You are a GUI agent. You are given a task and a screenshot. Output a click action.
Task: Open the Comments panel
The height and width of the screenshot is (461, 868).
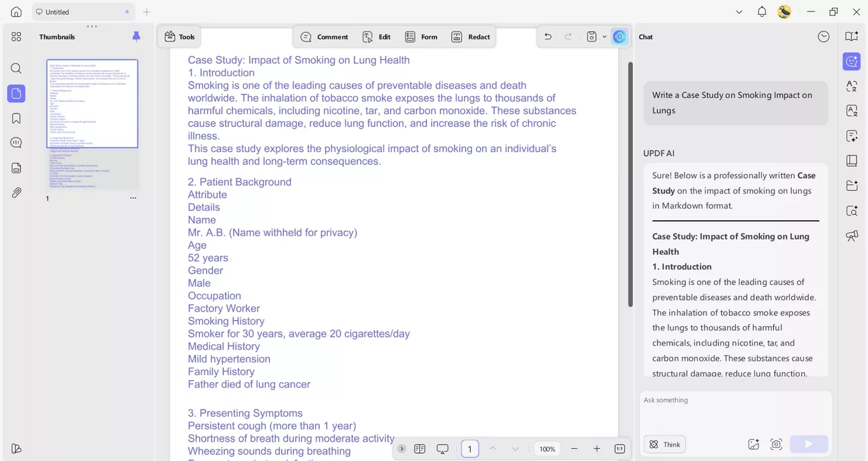(x=16, y=142)
